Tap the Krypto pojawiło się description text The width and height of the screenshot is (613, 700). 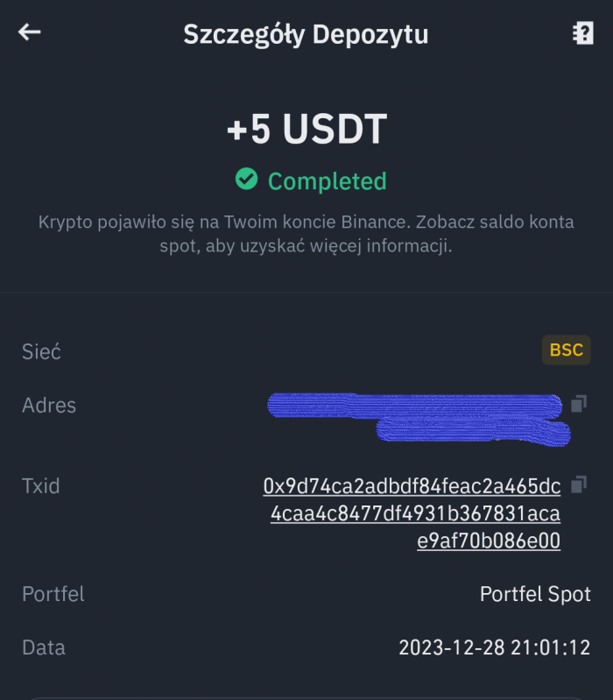pos(306,222)
